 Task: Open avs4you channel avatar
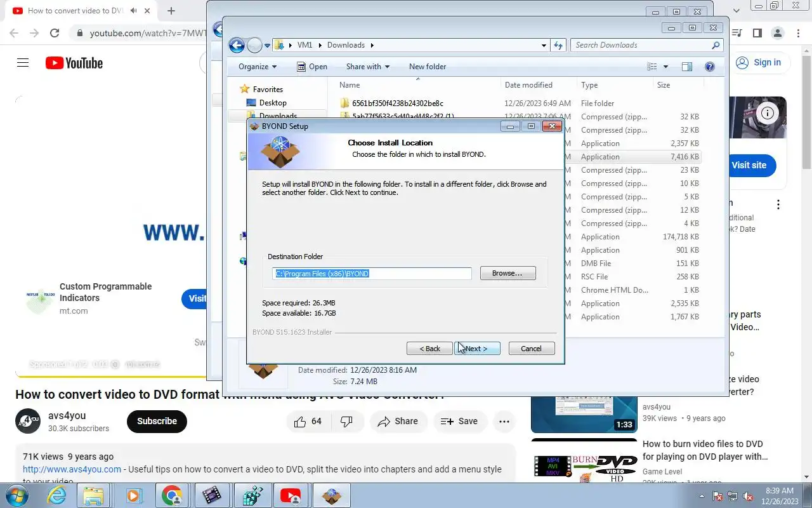coord(28,421)
